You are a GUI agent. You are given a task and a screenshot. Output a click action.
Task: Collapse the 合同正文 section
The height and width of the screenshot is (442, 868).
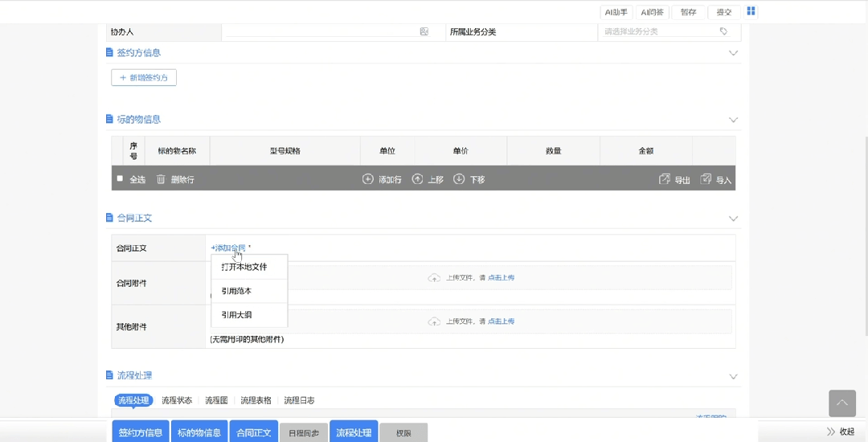[734, 219]
